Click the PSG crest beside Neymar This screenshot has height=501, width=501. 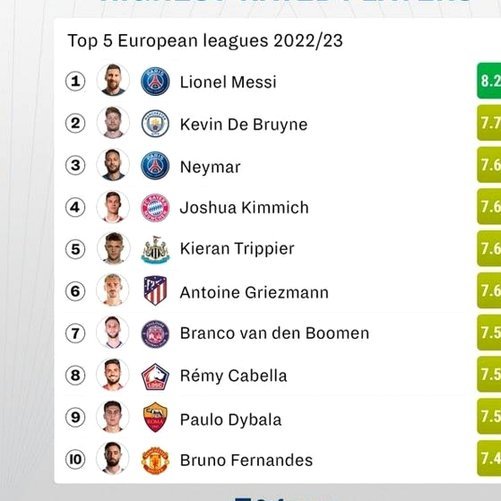click(x=155, y=165)
